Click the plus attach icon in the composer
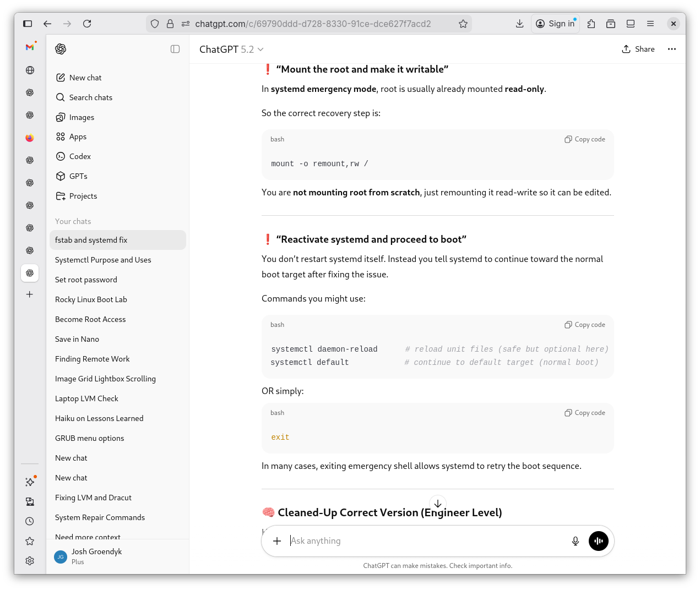700x590 pixels. [277, 541]
